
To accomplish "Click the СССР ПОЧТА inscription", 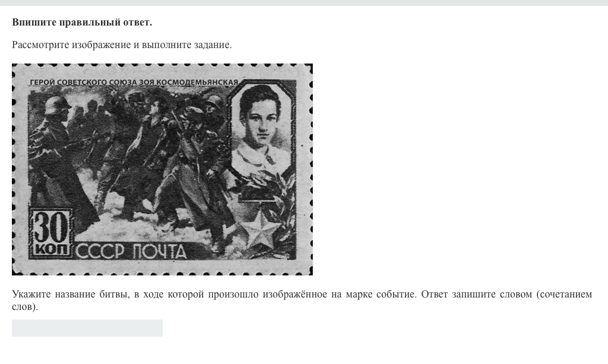I will click(x=131, y=252).
